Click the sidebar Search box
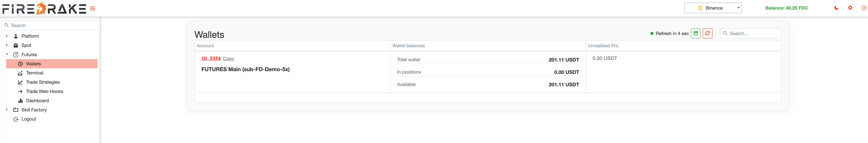868x143 pixels. point(50,25)
